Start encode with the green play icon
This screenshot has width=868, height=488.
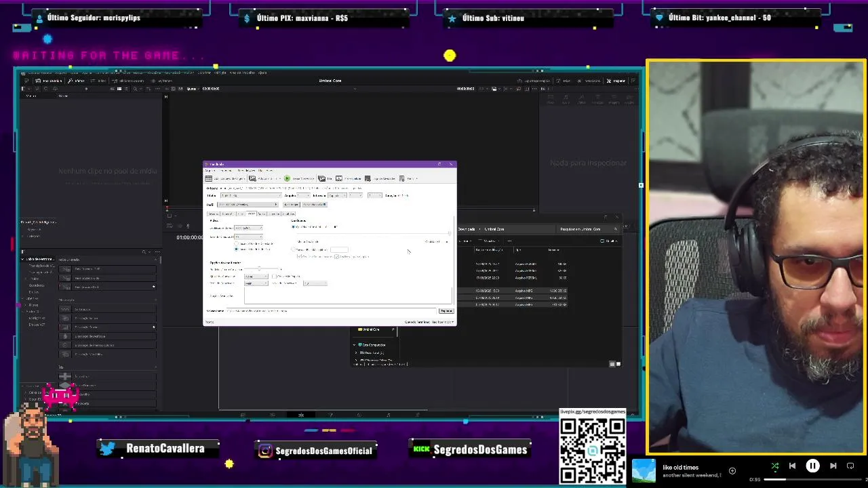tap(287, 178)
